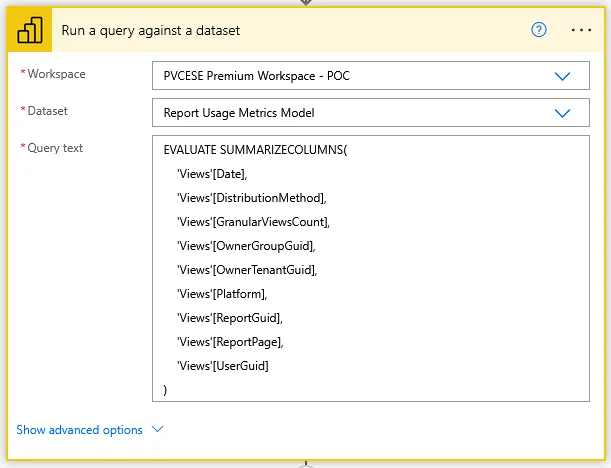Click the 'Views'[OwnerGroupGuid] query line
Screen dimensions: 611x468
[x=246, y=246]
